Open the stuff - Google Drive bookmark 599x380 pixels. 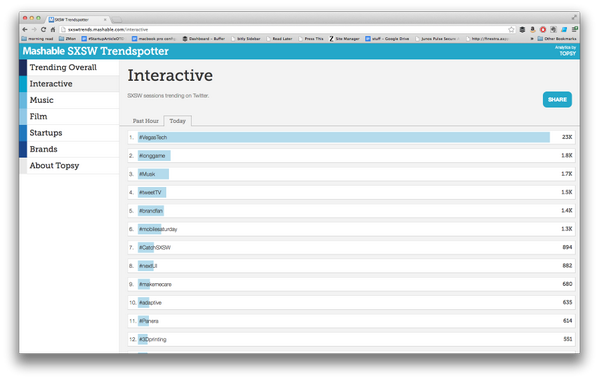[x=387, y=39]
